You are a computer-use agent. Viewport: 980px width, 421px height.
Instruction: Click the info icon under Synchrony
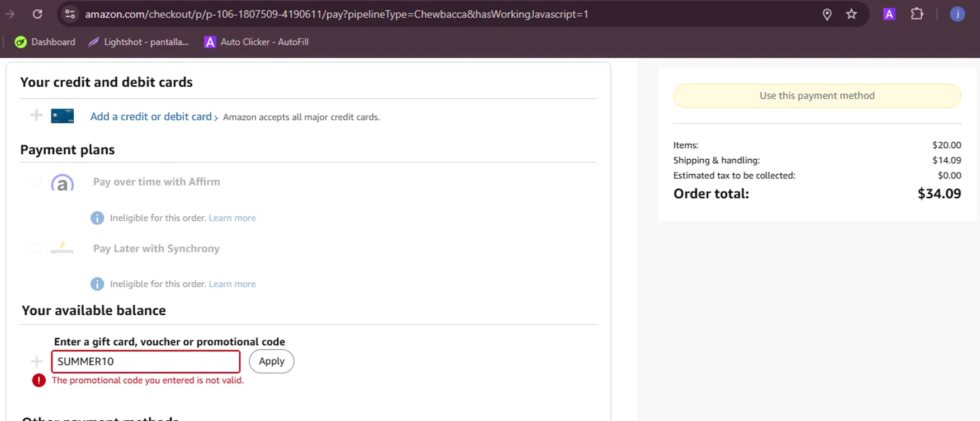click(97, 284)
